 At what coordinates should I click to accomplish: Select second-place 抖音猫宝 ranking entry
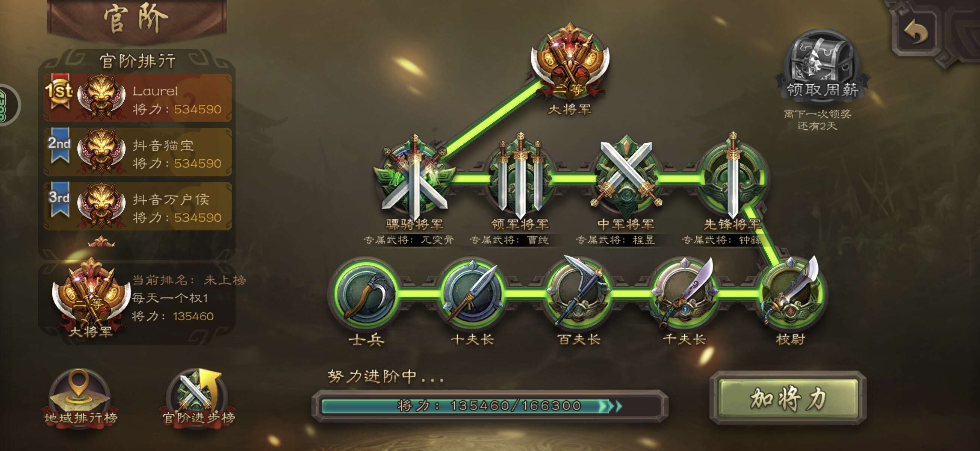tap(138, 152)
